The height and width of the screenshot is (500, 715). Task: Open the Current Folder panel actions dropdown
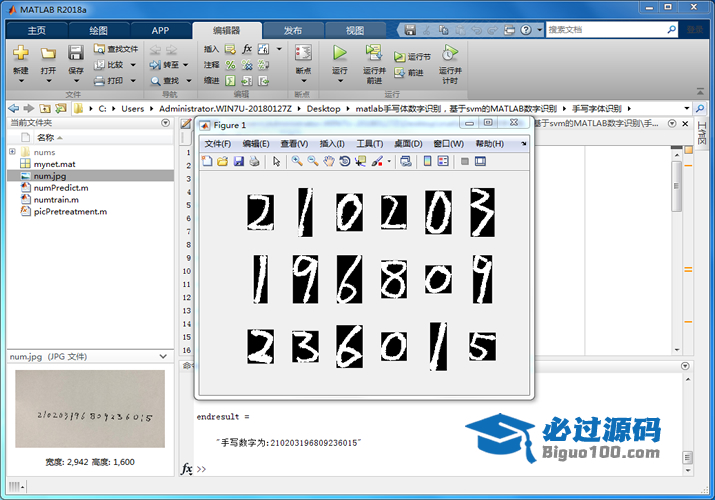pos(166,123)
